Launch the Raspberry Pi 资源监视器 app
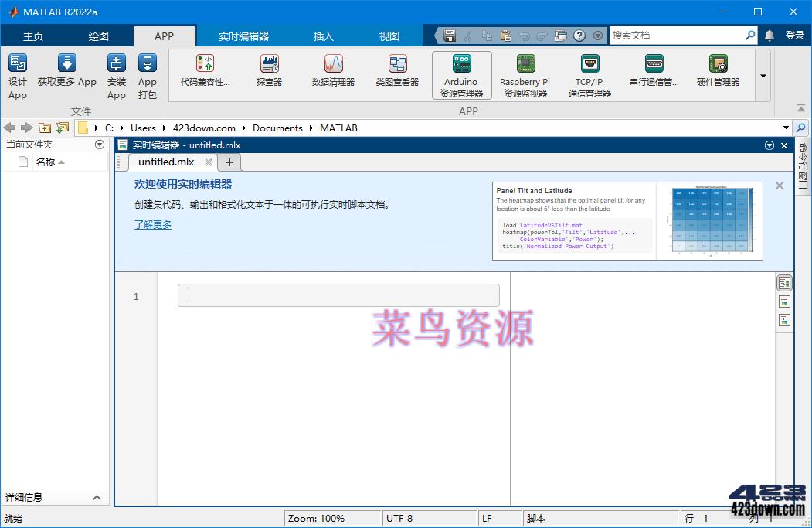 (x=525, y=74)
